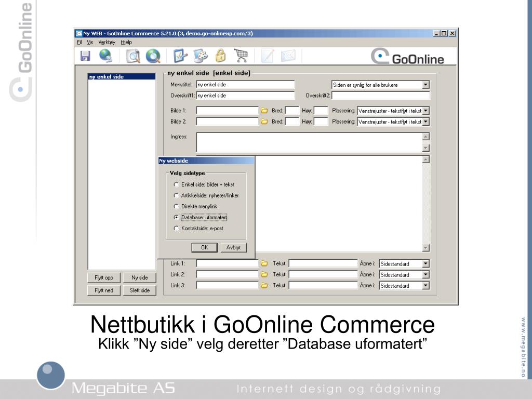Screen dimensions: 532x399
Task: Click the Flytt opp button
Action: point(104,277)
